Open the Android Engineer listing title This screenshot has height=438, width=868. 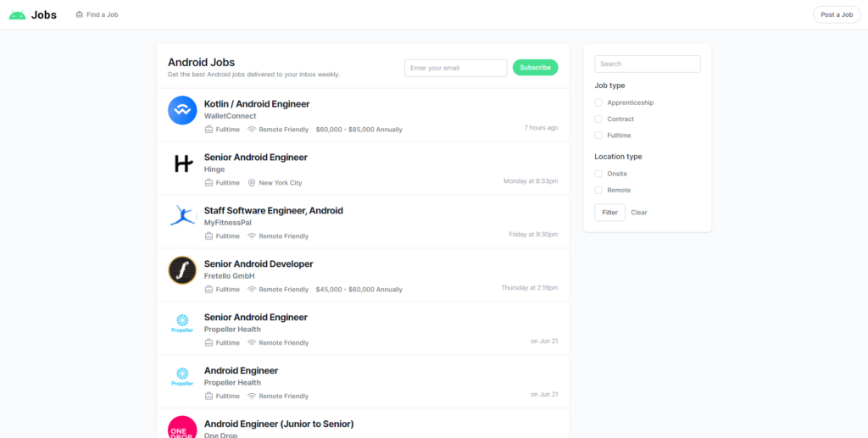[x=241, y=370]
